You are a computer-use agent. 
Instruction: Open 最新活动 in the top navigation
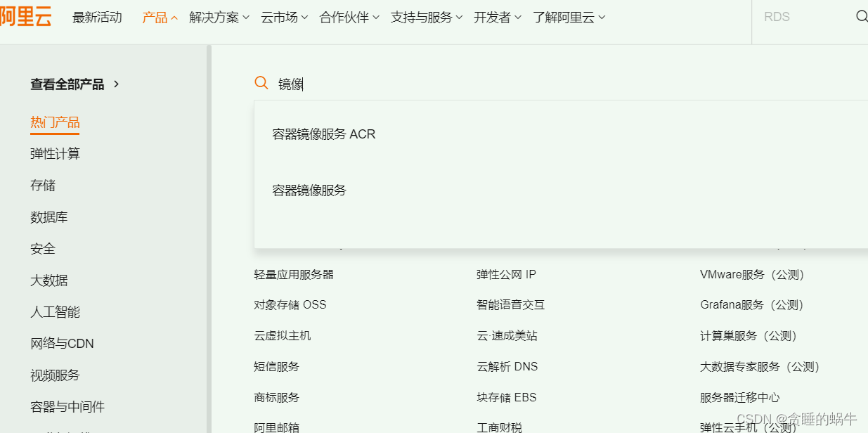point(97,18)
